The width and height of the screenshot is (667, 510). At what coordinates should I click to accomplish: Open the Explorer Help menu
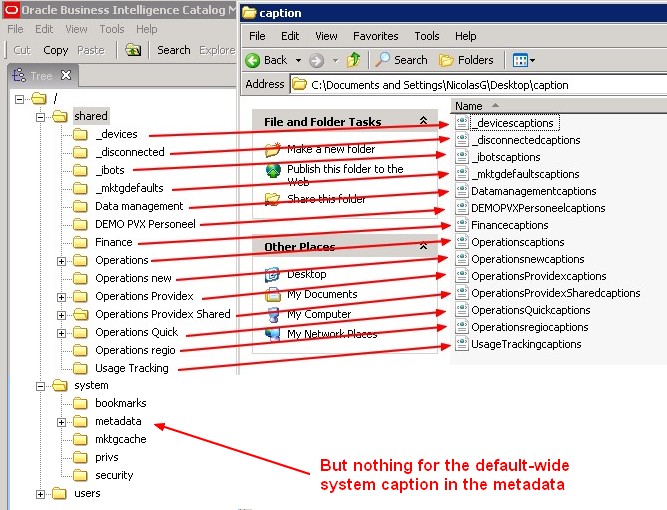[x=465, y=36]
